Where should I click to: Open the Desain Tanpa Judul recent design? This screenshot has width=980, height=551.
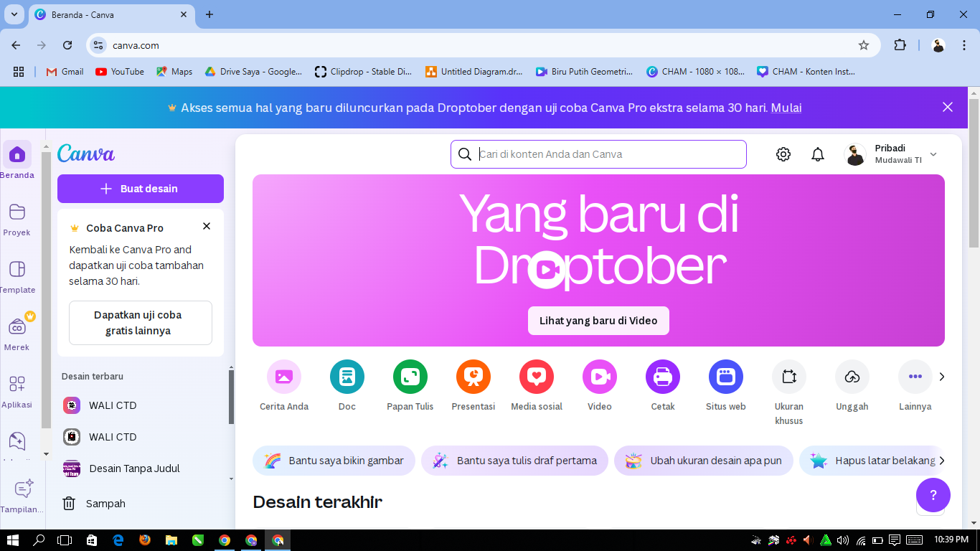(x=141, y=468)
